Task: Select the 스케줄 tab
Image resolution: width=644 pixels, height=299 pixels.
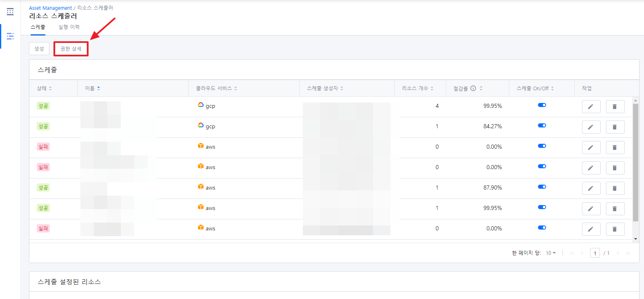Action: click(38, 27)
